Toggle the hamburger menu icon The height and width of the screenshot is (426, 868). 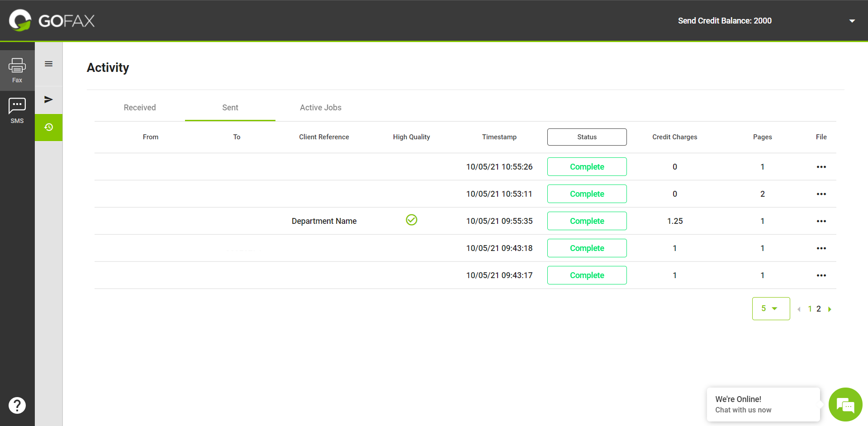pos(49,64)
